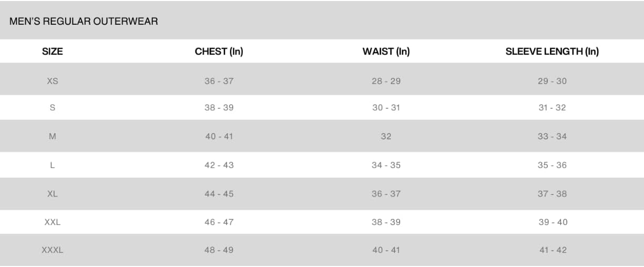Click the WAIST (In) column header
This screenshot has width=644, height=267.
tap(386, 52)
